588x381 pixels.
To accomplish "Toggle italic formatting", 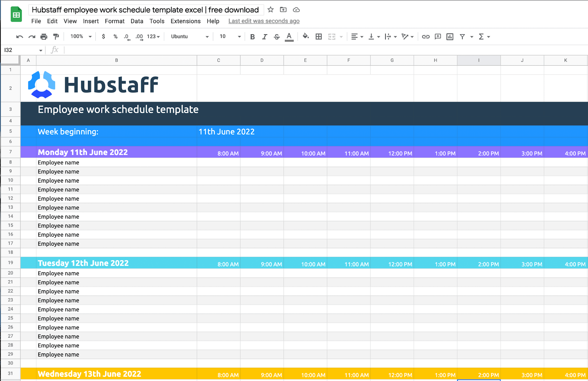I will pos(265,36).
